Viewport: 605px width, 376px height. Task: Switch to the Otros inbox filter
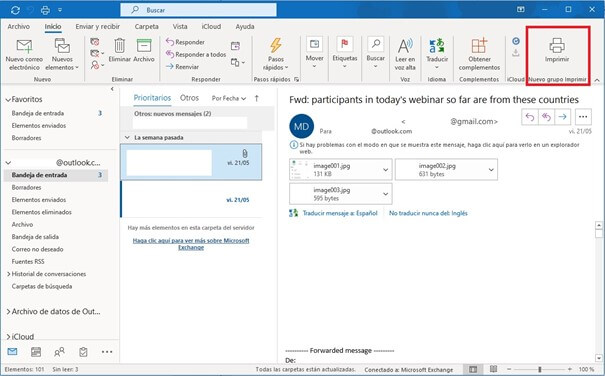click(189, 98)
